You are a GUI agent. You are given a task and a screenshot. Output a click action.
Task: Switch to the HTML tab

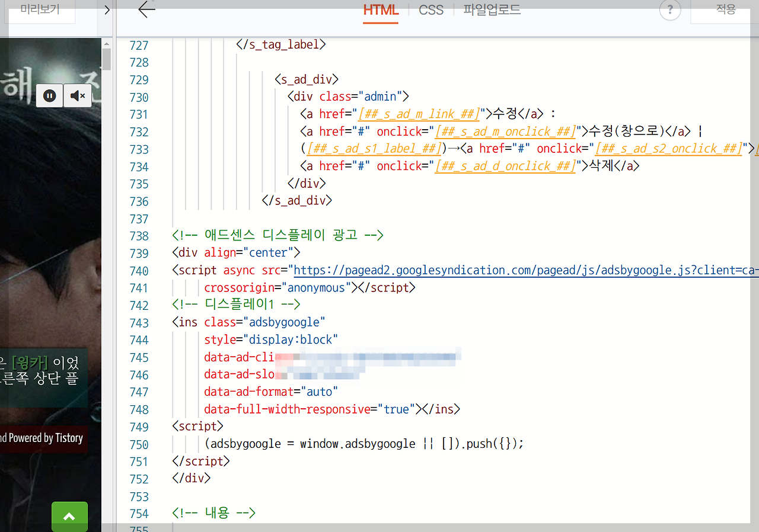coord(381,10)
